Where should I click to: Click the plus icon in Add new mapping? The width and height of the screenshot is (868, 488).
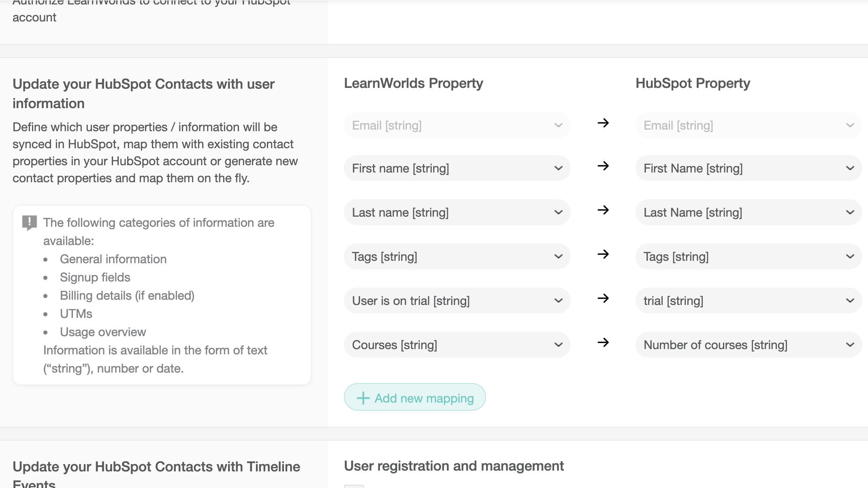tap(363, 398)
